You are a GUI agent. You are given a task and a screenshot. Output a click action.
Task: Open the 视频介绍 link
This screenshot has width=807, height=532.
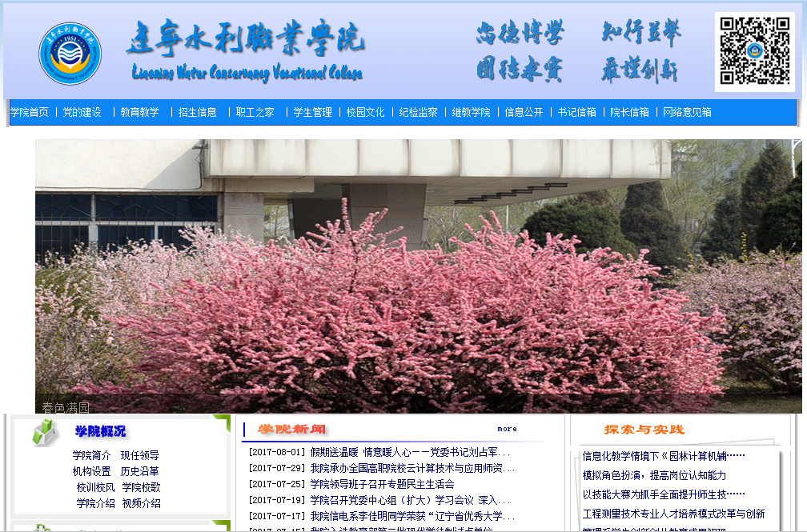point(142,503)
